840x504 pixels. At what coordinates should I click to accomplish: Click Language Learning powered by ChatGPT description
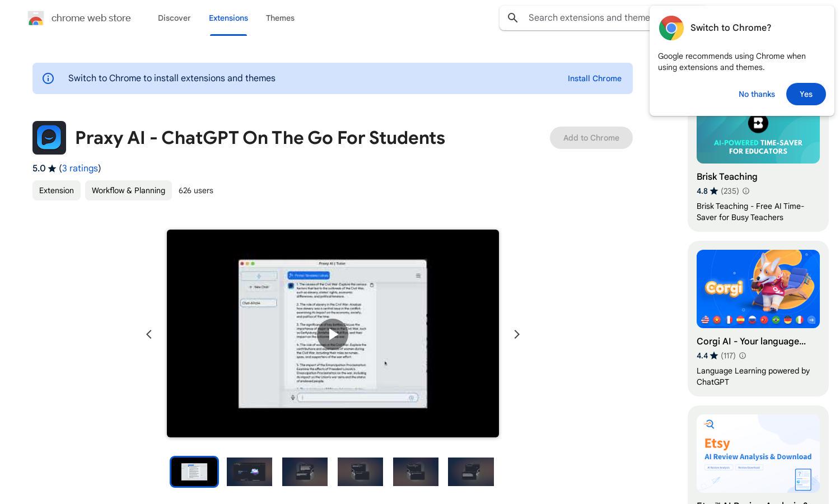pyautogui.click(x=753, y=376)
